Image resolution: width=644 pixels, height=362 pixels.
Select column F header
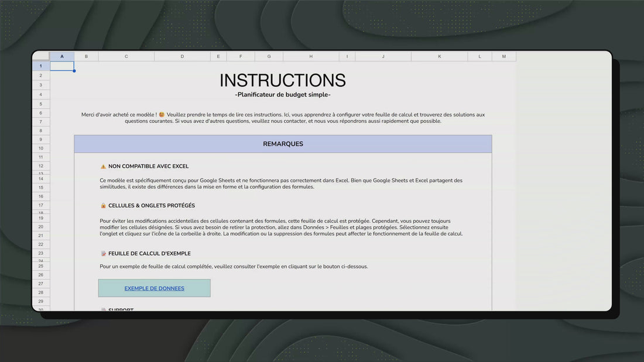coord(241,56)
